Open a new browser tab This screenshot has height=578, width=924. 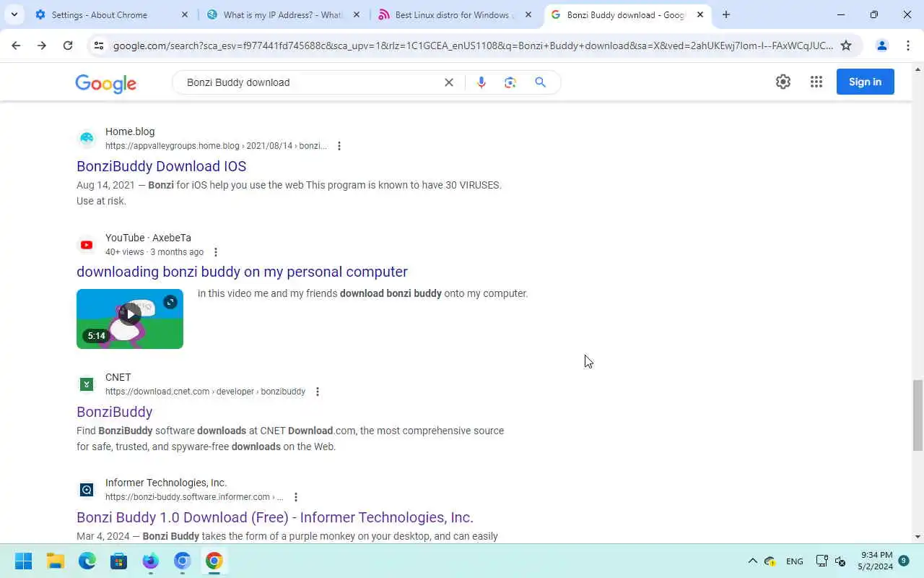click(x=726, y=14)
